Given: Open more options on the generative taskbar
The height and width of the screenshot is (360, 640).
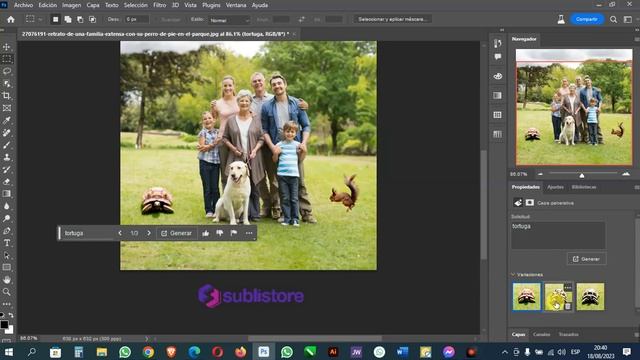Looking at the screenshot, I should click(x=249, y=233).
